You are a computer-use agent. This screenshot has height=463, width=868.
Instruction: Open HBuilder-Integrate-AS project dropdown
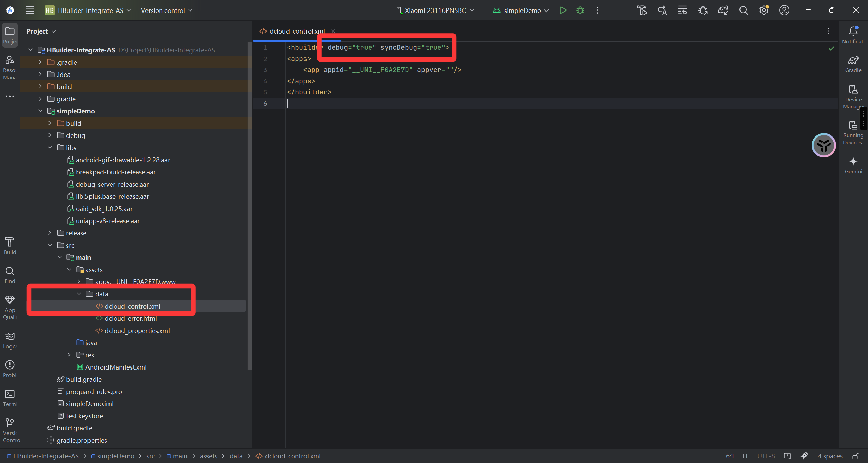88,10
